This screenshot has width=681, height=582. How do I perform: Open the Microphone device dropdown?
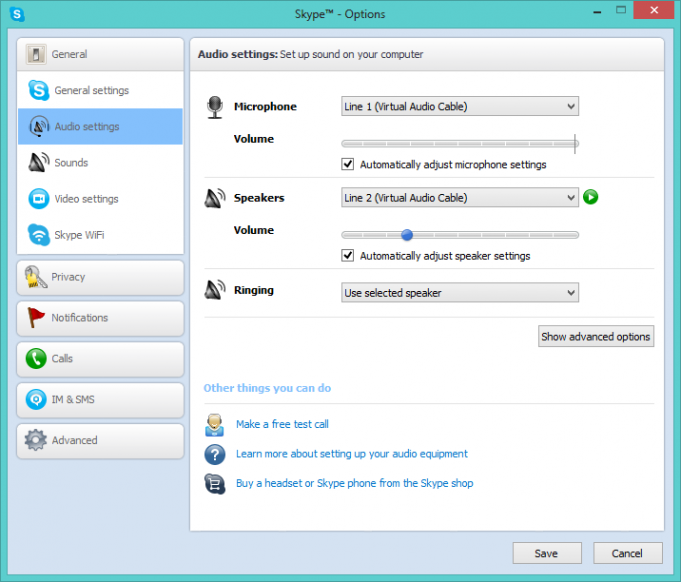[x=460, y=106]
